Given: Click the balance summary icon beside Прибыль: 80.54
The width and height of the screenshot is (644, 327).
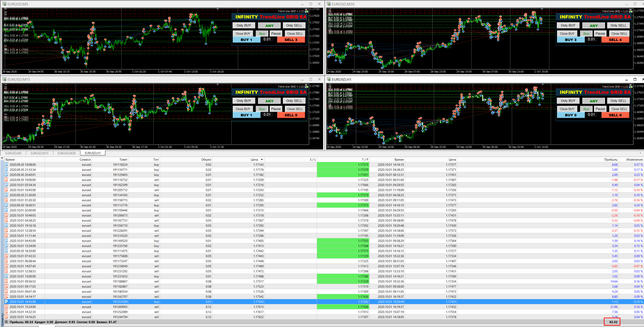Looking at the screenshot, I should click(x=6, y=322).
